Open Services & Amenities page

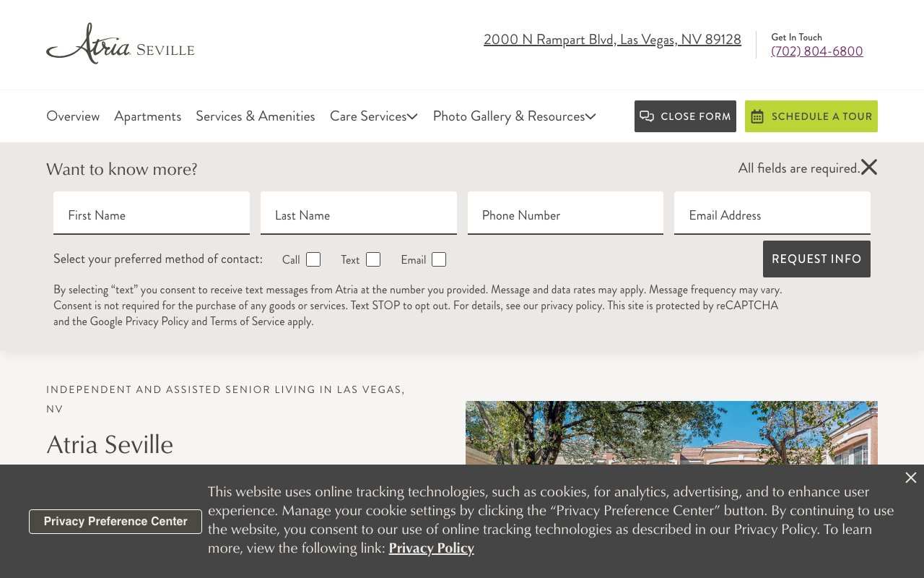[256, 116]
